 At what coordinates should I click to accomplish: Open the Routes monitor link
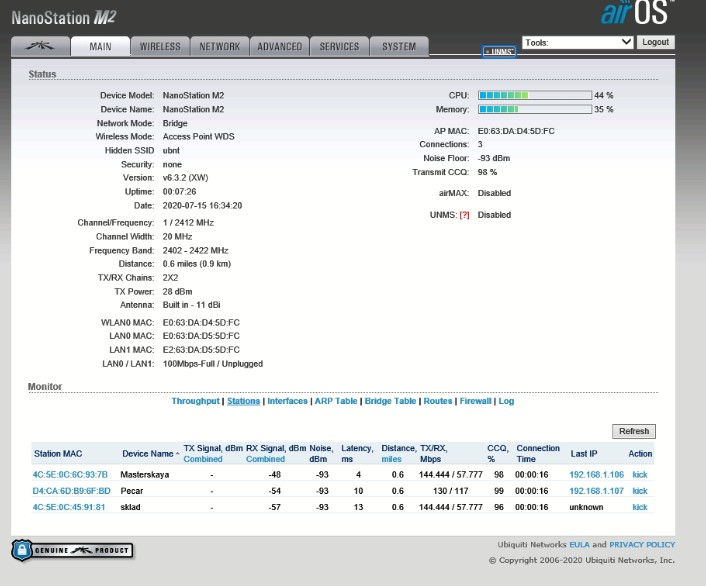pyautogui.click(x=438, y=401)
